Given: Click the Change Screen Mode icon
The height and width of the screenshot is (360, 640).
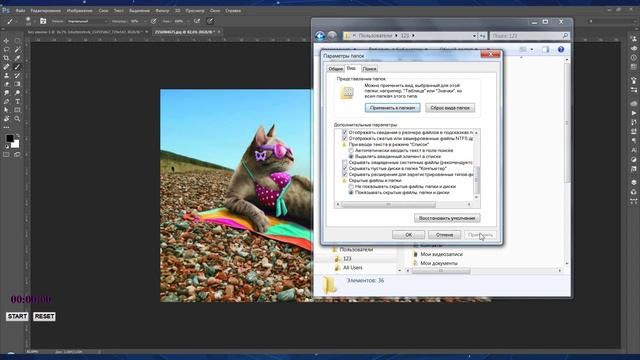Looking at the screenshot, I should click(x=17, y=155).
